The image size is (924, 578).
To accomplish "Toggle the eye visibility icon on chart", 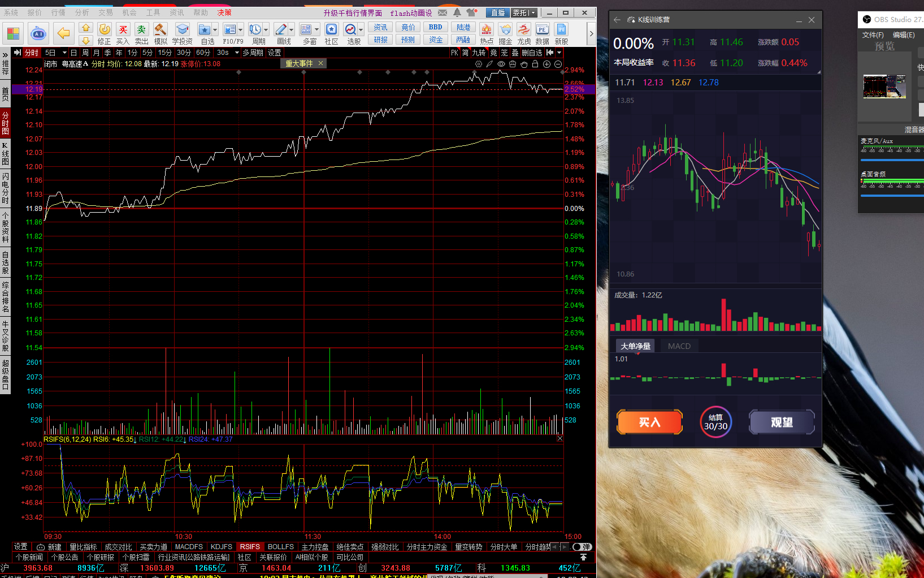I will click(501, 64).
